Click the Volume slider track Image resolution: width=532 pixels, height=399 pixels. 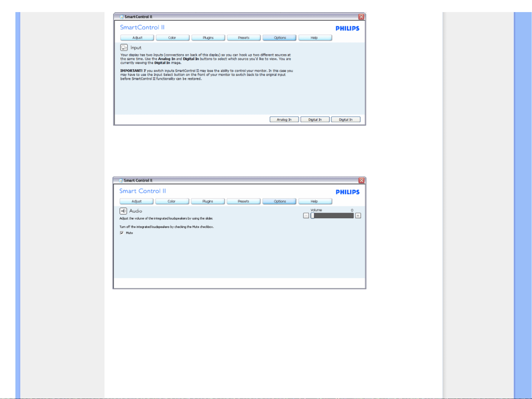(x=332, y=216)
